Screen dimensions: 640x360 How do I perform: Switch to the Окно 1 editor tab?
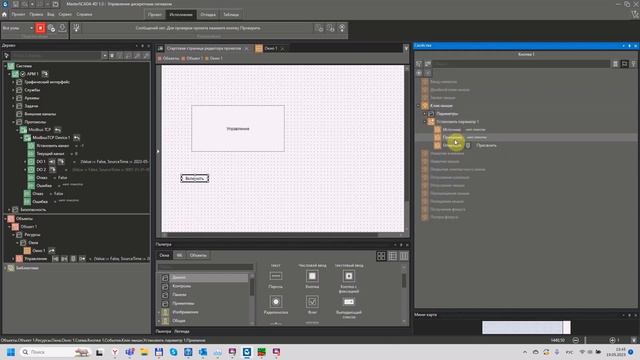click(271, 49)
